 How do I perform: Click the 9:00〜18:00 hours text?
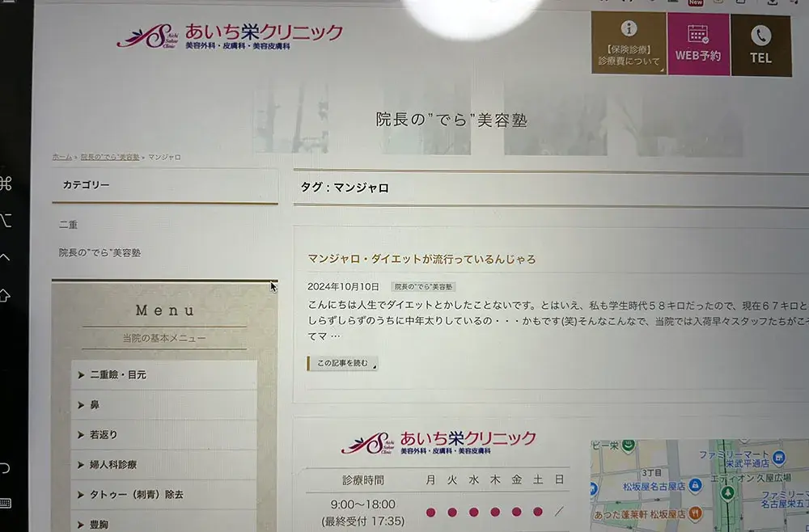click(363, 505)
